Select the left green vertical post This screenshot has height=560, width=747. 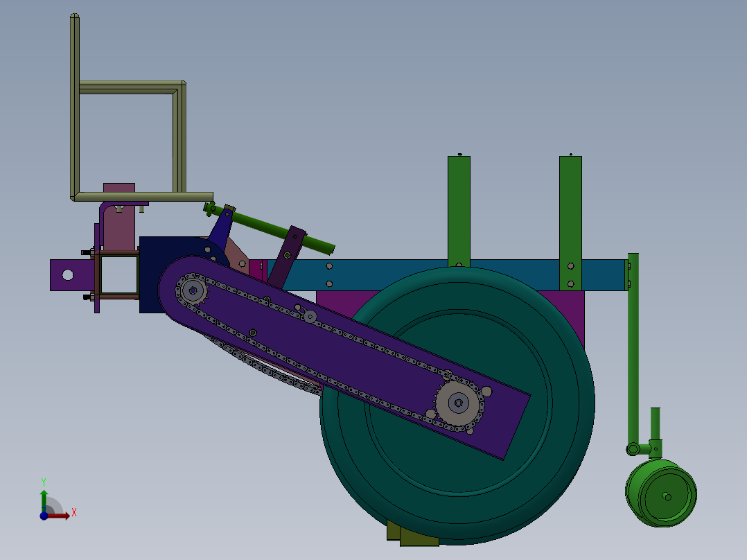(459, 210)
